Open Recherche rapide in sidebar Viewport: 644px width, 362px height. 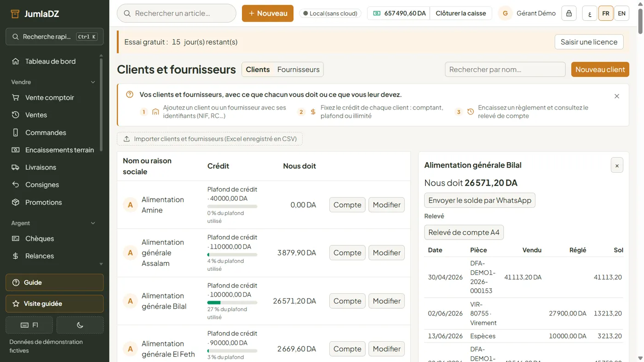(54, 37)
